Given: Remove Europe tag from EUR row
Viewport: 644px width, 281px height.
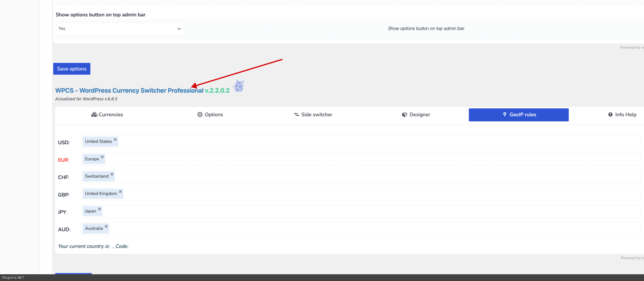Looking at the screenshot, I should point(102,157).
